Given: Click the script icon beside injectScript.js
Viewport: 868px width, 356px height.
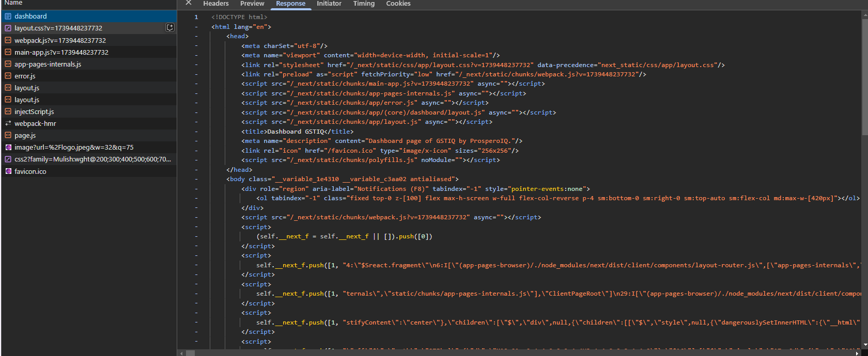Looking at the screenshot, I should (x=8, y=111).
